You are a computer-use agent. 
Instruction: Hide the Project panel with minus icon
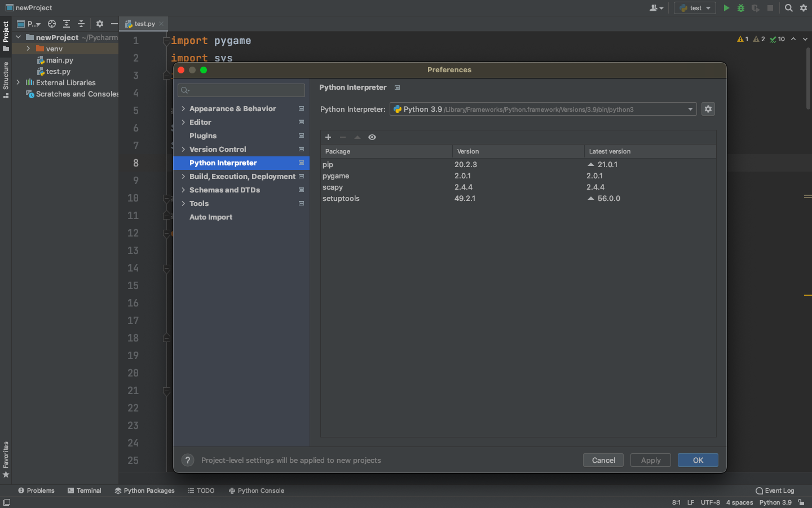click(114, 24)
